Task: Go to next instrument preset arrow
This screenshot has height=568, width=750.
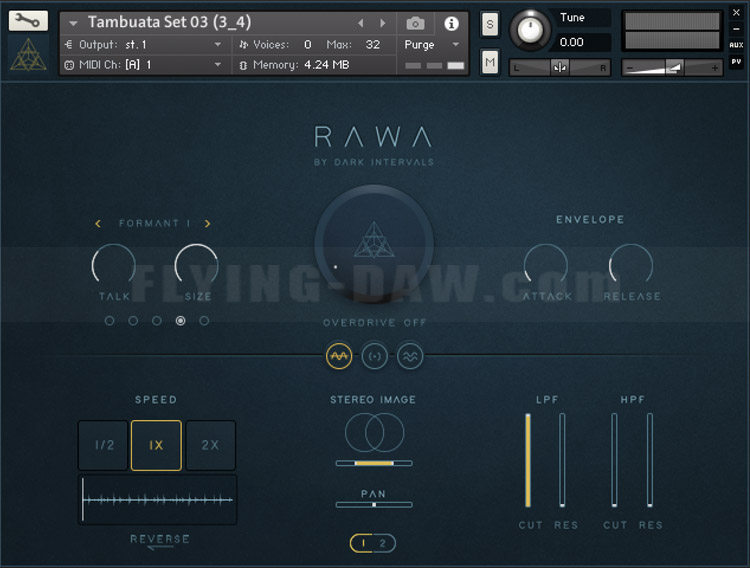Action: [x=383, y=23]
